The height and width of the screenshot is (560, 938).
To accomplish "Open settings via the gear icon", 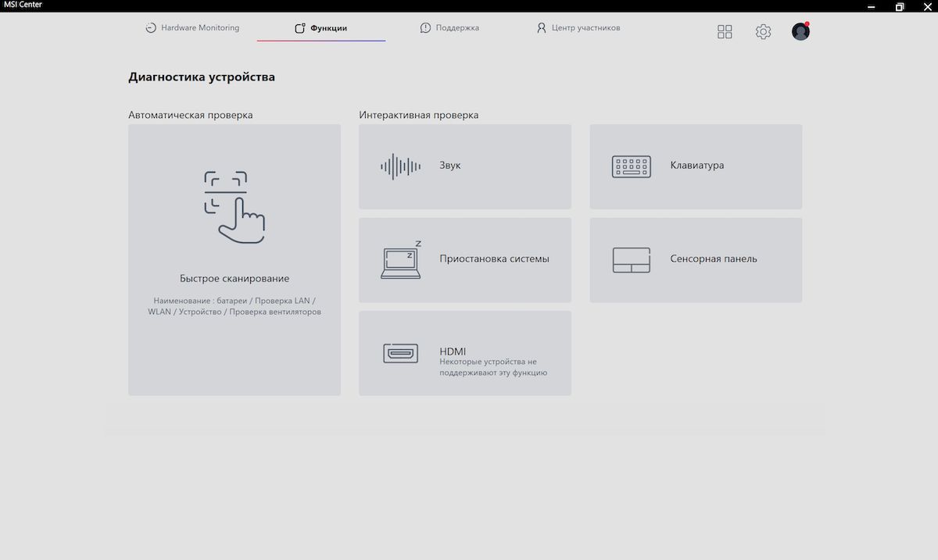I will pyautogui.click(x=763, y=31).
